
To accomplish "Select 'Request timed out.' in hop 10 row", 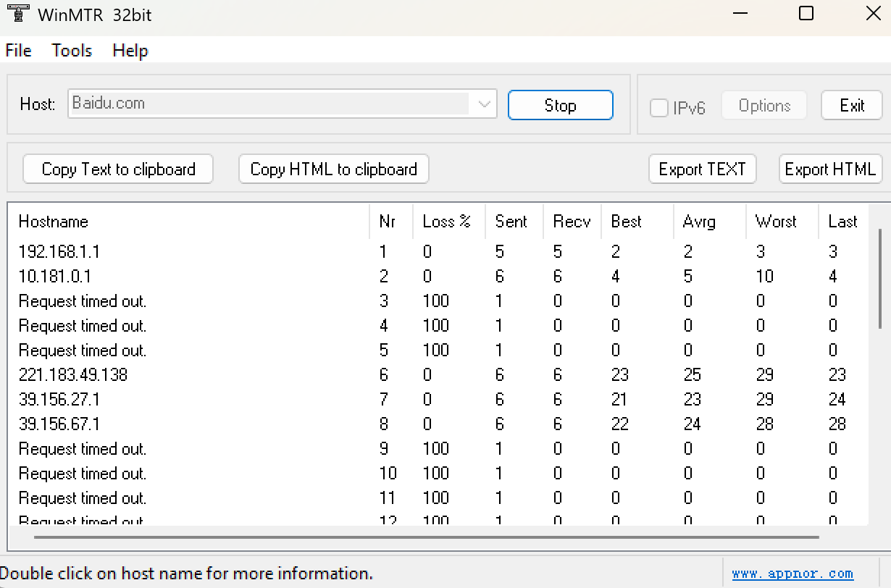I will 83,474.
